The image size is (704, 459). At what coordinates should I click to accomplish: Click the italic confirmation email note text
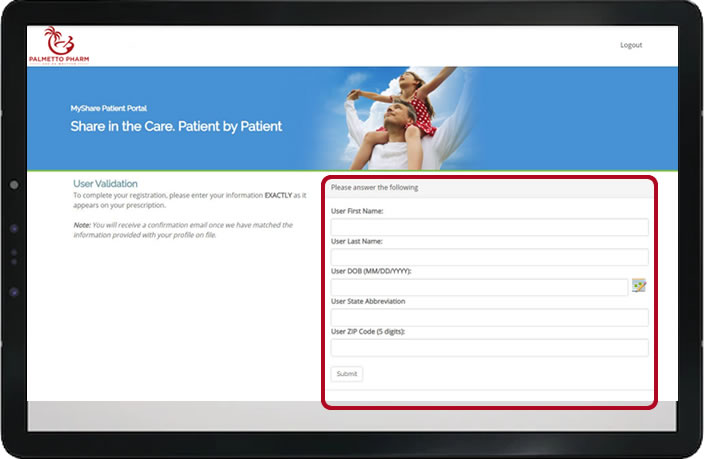[182, 230]
